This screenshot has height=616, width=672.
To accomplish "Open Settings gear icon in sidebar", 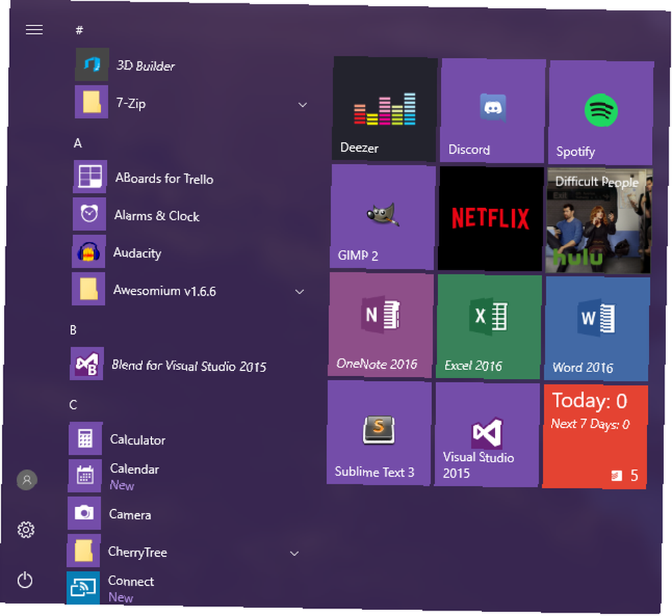I will click(x=26, y=530).
